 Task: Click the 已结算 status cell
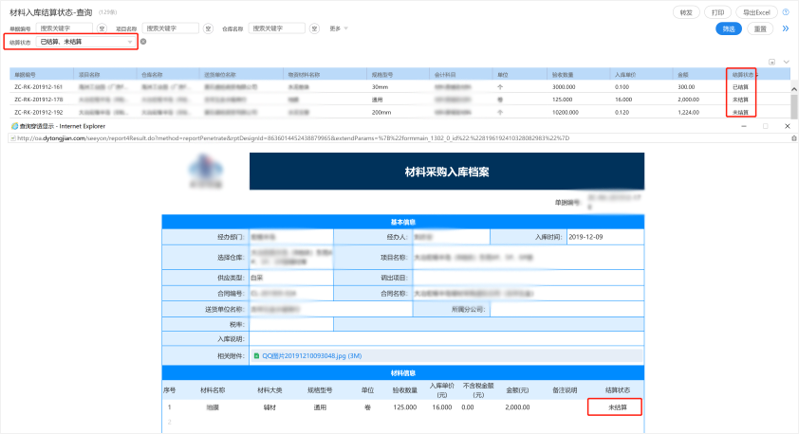(740, 87)
